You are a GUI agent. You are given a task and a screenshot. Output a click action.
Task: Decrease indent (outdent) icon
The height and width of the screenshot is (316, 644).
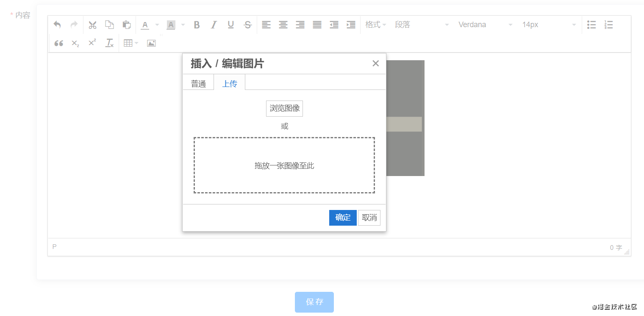[334, 25]
